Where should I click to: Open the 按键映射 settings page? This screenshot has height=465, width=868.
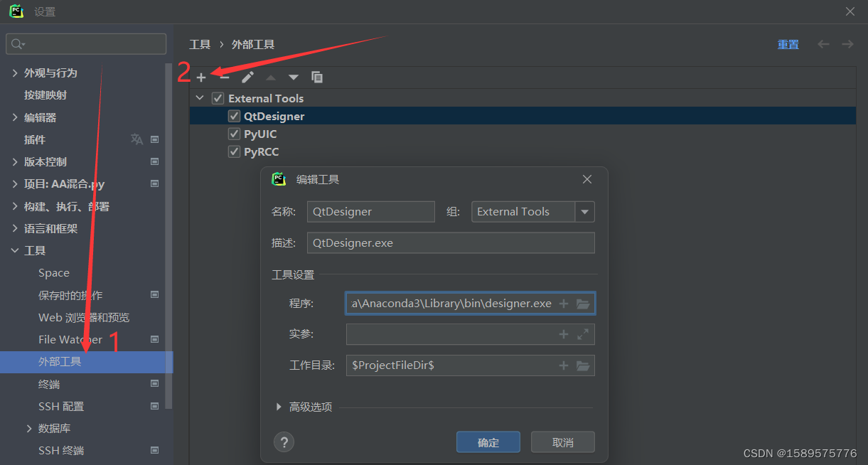coord(45,95)
